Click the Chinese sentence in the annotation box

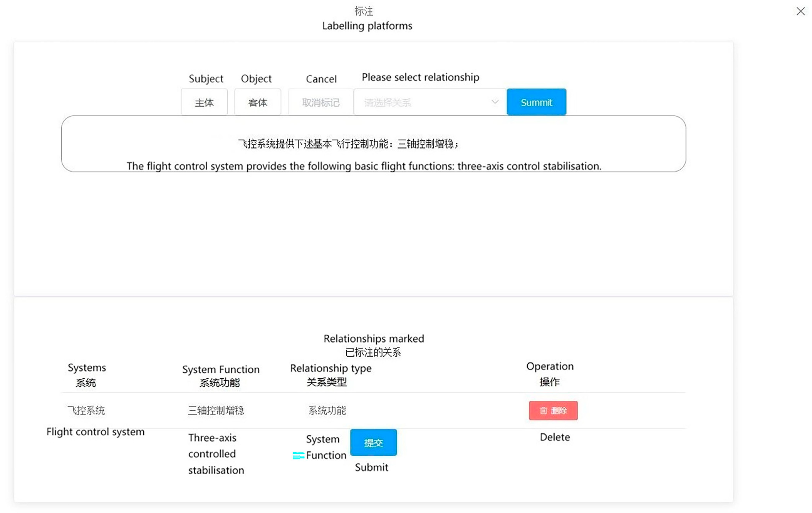tap(348, 144)
